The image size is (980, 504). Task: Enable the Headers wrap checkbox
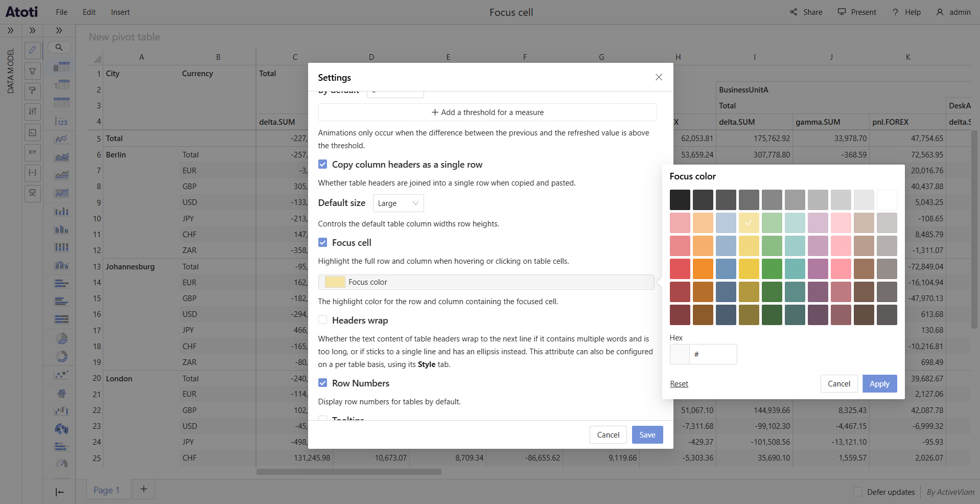pyautogui.click(x=323, y=320)
